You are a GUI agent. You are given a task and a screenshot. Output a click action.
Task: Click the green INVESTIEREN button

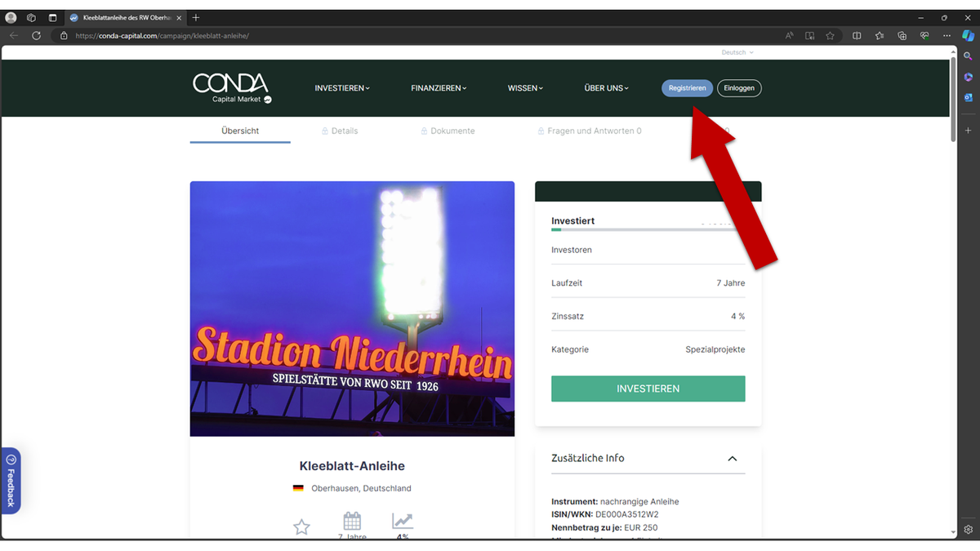tap(648, 389)
